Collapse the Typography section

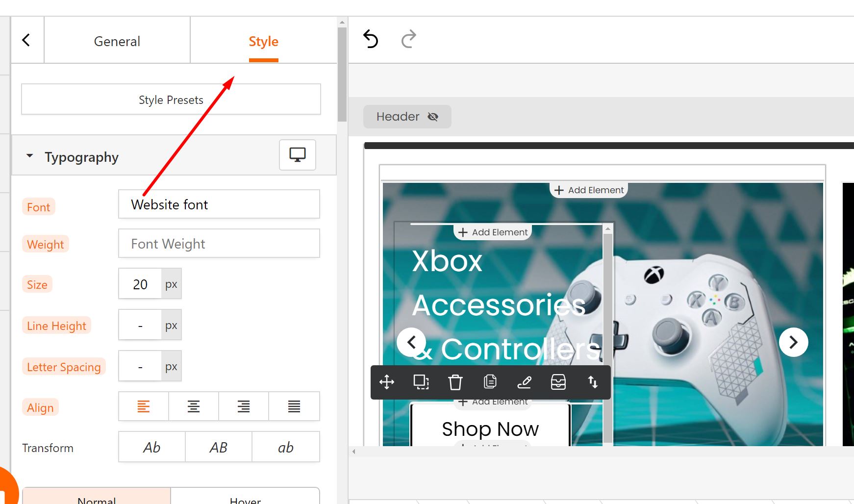click(x=30, y=156)
